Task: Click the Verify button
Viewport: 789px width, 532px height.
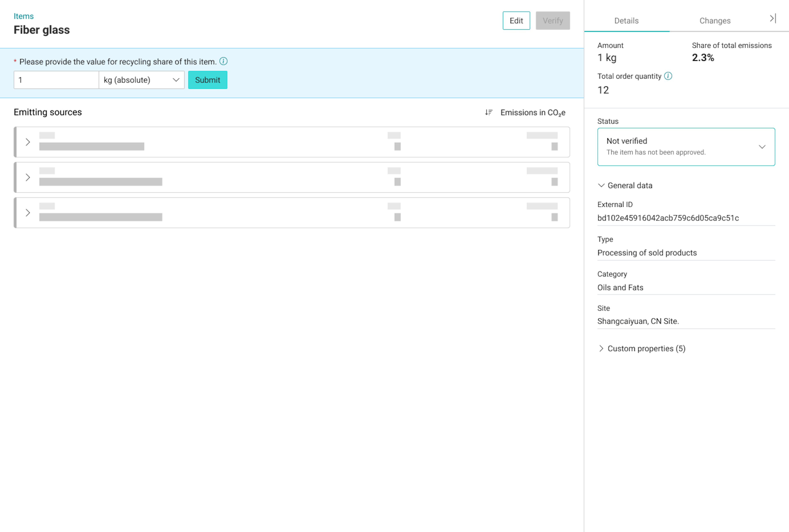Action: 552,21
